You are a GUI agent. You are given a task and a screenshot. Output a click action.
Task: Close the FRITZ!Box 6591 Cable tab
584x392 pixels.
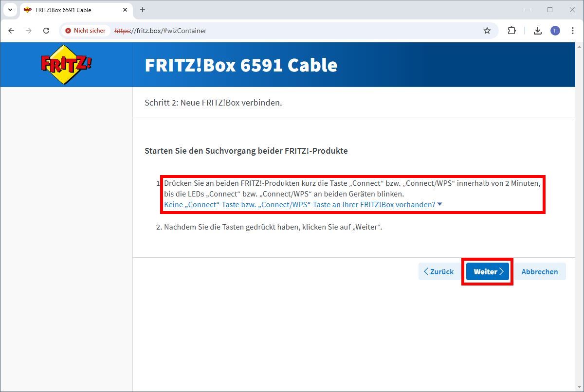point(125,9)
